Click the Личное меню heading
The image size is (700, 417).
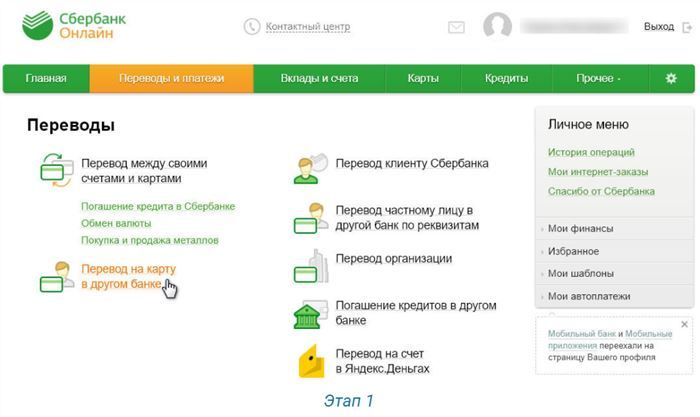tap(588, 125)
